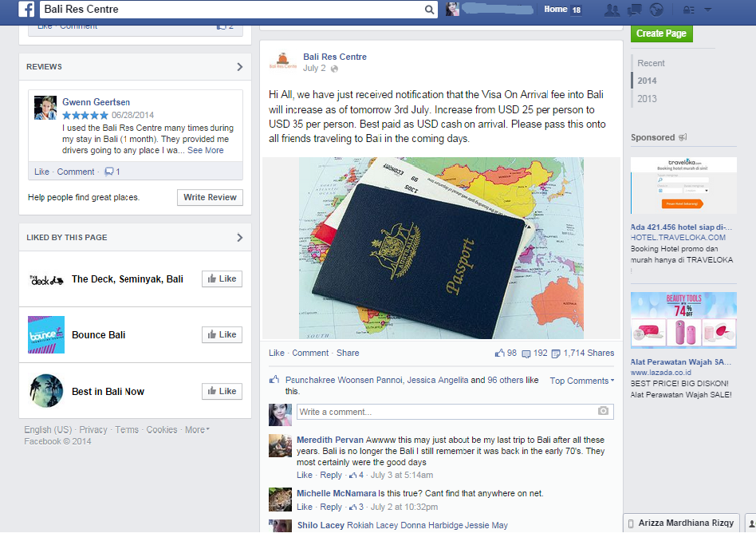Screen dimensions: 756x549
Task: Click the camera attach photo icon
Action: coord(603,411)
